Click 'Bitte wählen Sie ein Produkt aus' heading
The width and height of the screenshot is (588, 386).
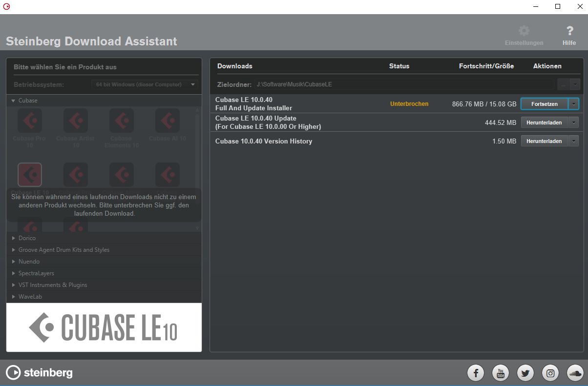pyautogui.click(x=65, y=67)
